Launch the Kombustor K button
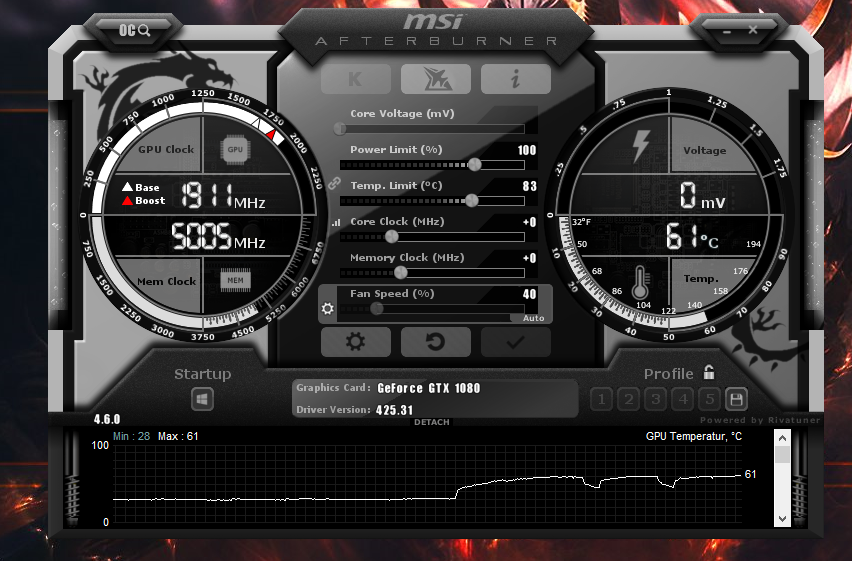 point(355,79)
